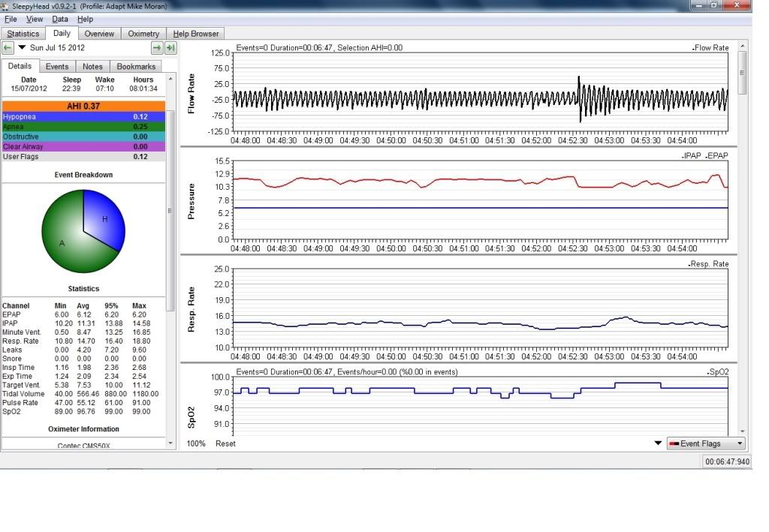Click the 100% zoom button

pos(196,443)
